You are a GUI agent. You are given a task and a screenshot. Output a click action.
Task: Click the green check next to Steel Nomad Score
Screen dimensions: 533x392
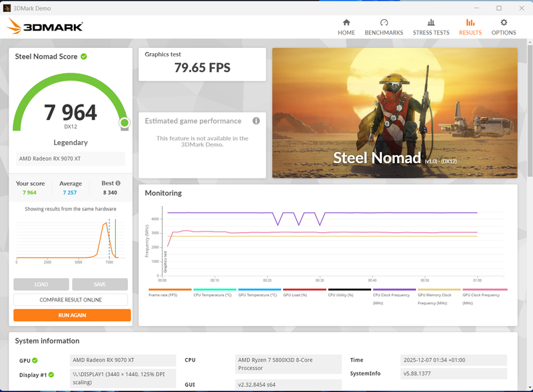84,57
